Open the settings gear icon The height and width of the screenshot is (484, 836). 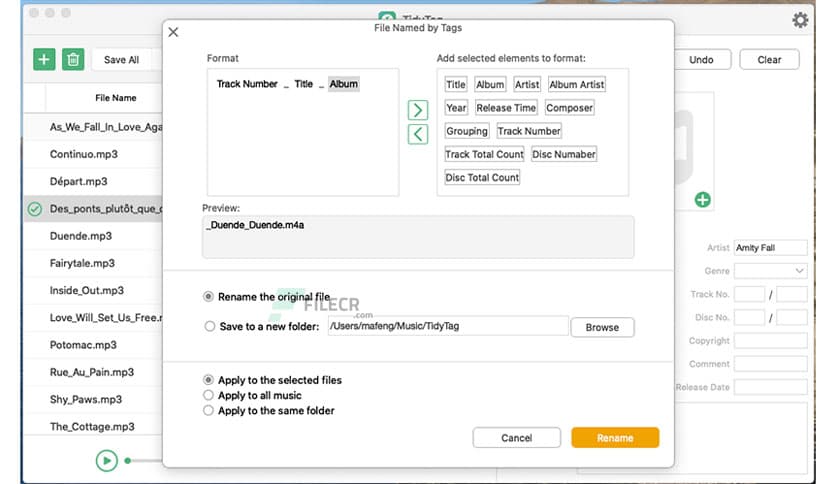click(800, 20)
